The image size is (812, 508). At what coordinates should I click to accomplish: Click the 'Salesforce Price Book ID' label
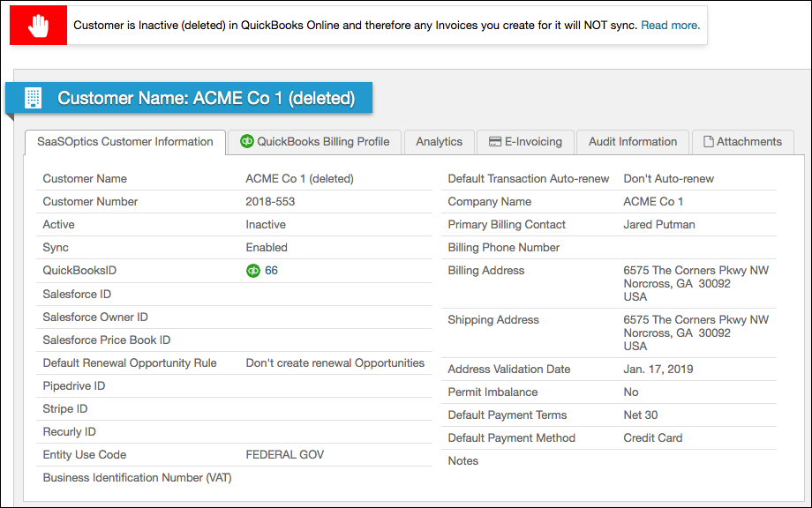click(107, 340)
